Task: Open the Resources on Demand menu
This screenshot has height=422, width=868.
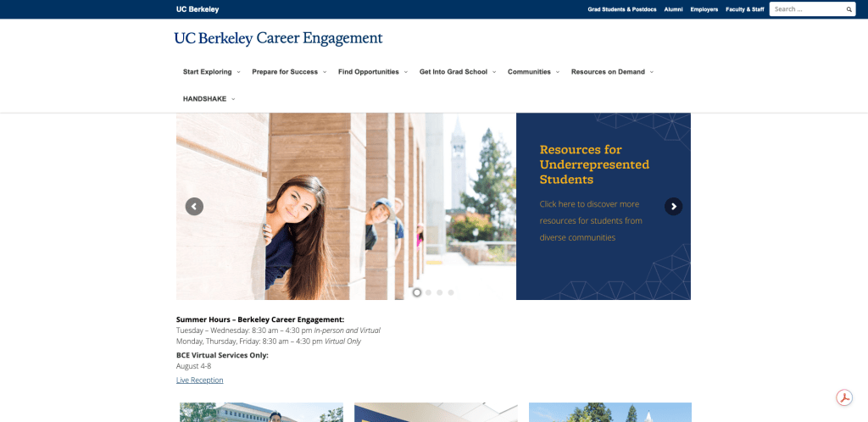Action: pyautogui.click(x=611, y=72)
